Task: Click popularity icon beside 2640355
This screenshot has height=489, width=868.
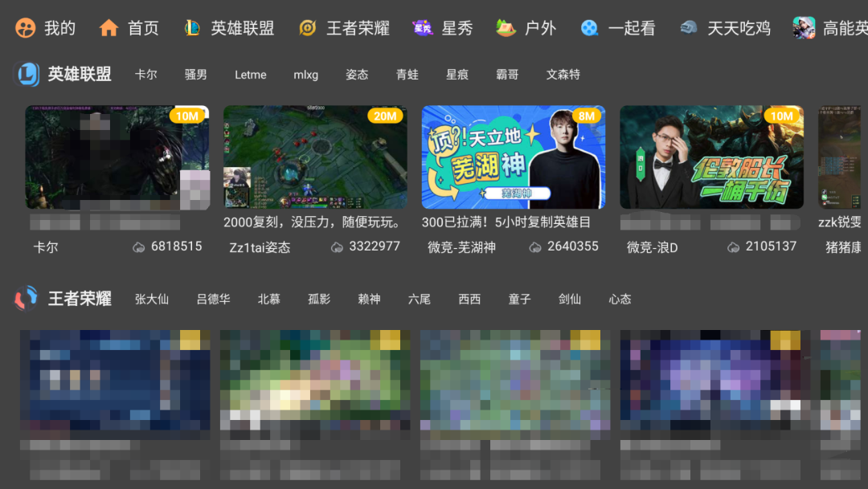Action: 534,247
